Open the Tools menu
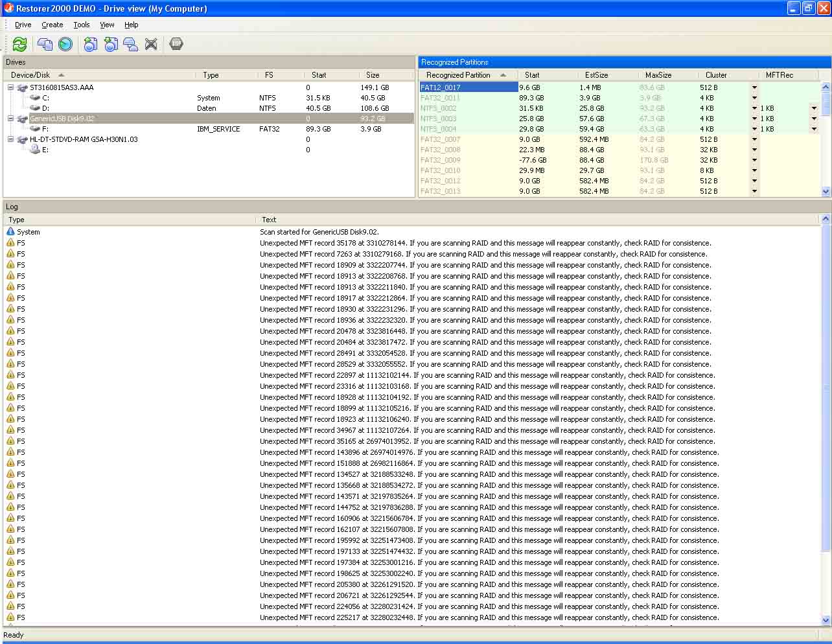The width and height of the screenshot is (832, 644). pos(82,25)
